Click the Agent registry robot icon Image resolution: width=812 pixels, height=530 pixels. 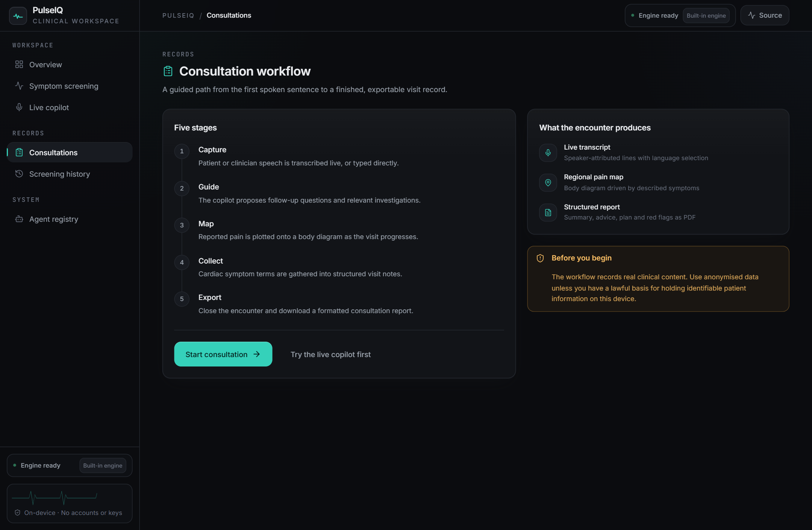19,219
